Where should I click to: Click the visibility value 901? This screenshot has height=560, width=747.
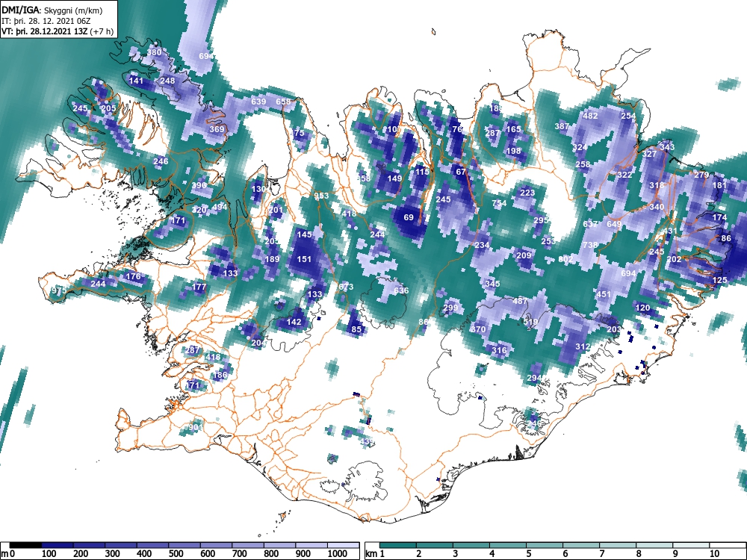(x=195, y=427)
